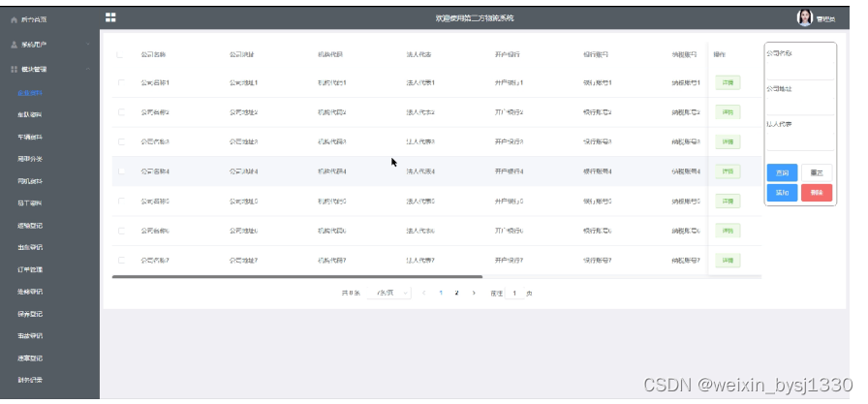Image resolution: width=868 pixels, height=404 pixels.
Task: Click the 银行账号 column header
Action: tap(596, 55)
